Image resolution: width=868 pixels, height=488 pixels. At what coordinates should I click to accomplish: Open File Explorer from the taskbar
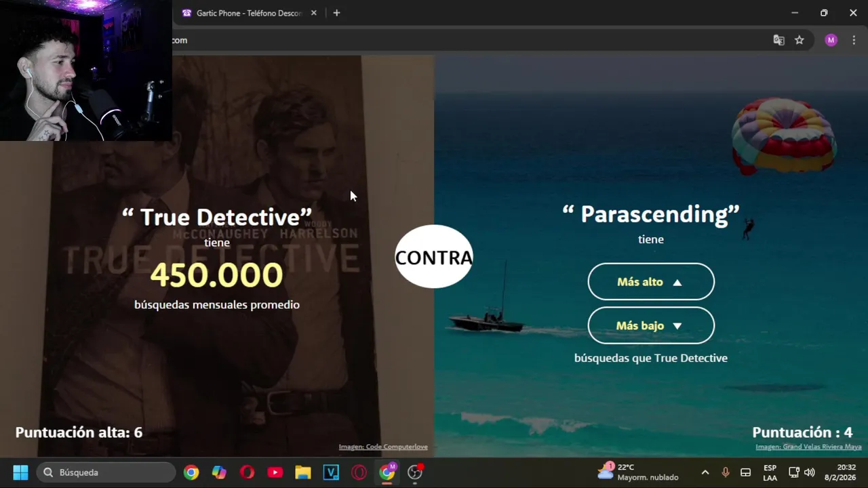[302, 472]
